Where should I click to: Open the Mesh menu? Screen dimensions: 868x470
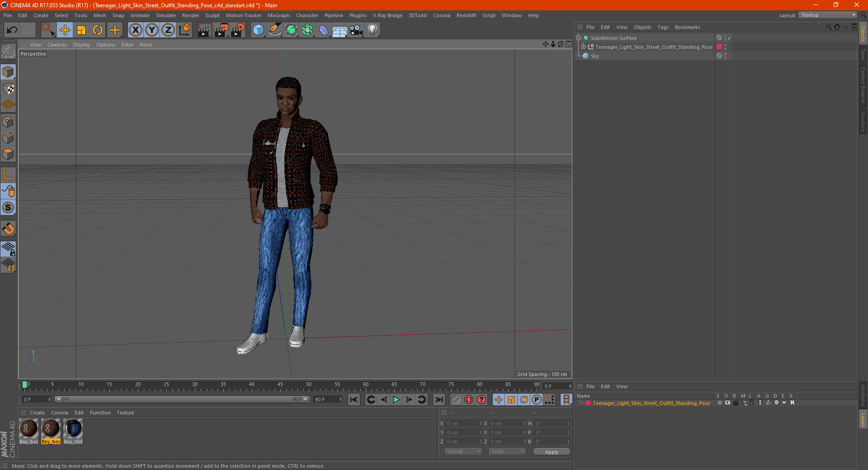pyautogui.click(x=100, y=15)
